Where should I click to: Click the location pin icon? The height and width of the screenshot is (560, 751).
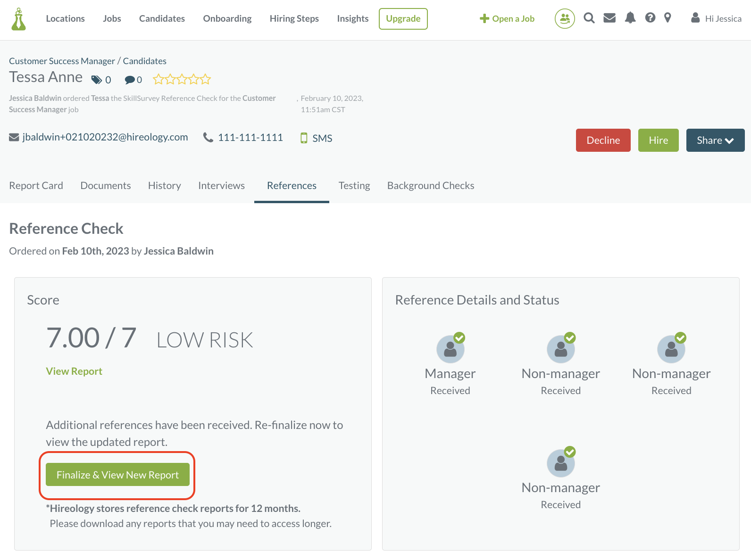coord(668,18)
